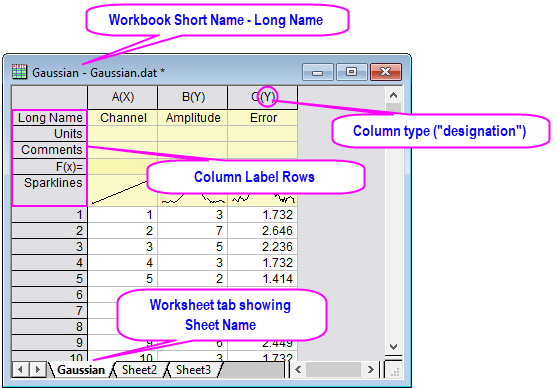557x388 pixels.
Task: Click the Error long name cell
Action: click(263, 118)
